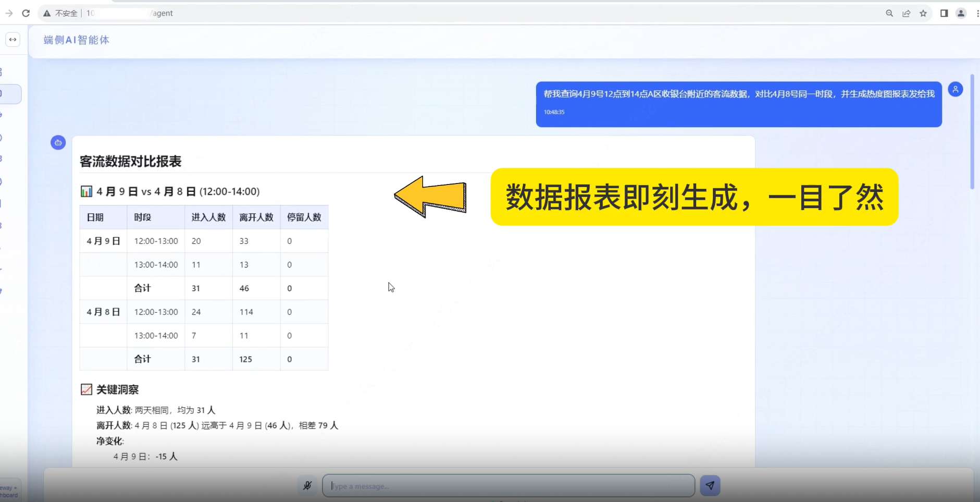
Task: Open the browser side panel icon
Action: (944, 13)
